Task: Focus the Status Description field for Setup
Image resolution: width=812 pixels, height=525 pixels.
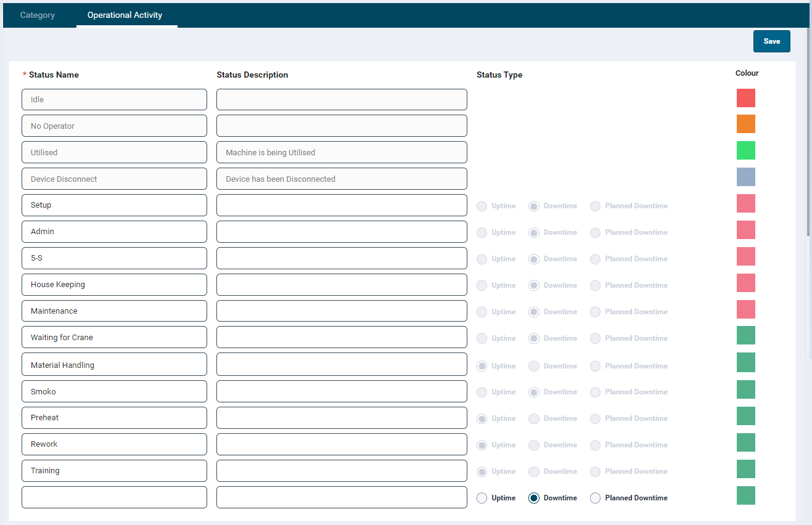Action: (x=342, y=205)
